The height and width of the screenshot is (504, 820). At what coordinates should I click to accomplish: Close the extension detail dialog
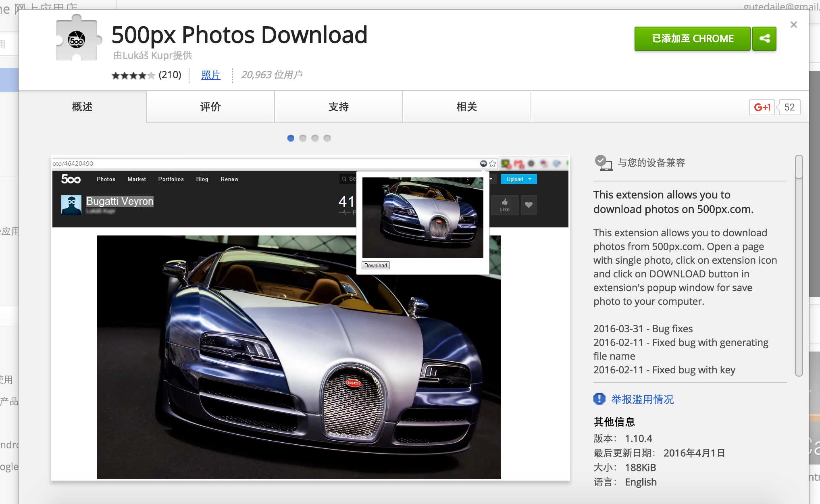[794, 25]
